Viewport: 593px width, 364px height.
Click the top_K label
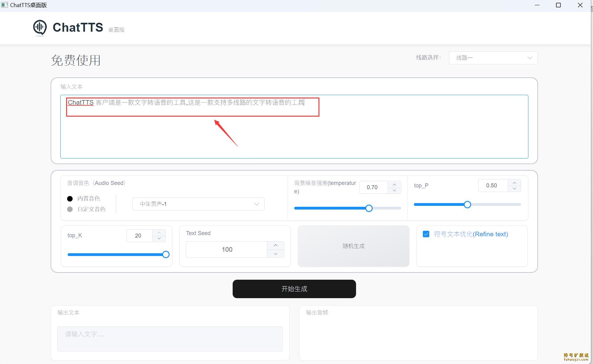tap(75, 235)
